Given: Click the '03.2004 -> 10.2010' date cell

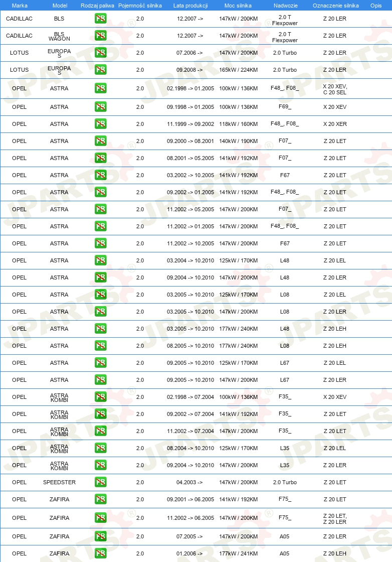Looking at the screenshot, I should click(x=190, y=260).
